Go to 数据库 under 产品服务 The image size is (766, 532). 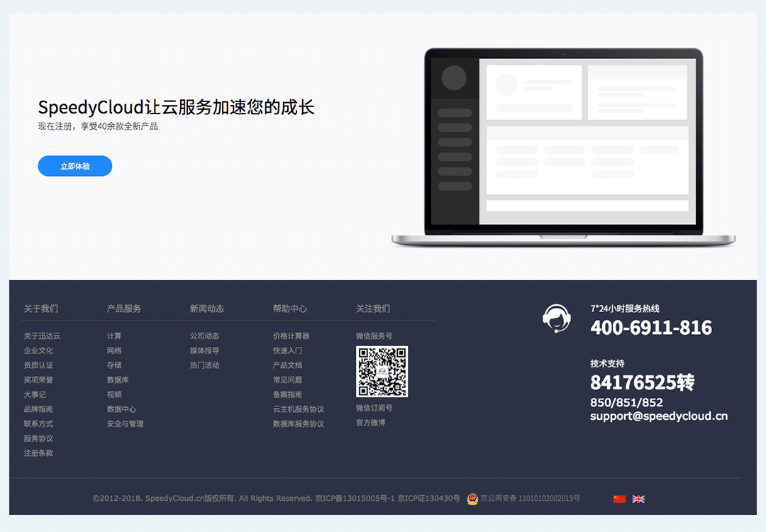coord(118,380)
